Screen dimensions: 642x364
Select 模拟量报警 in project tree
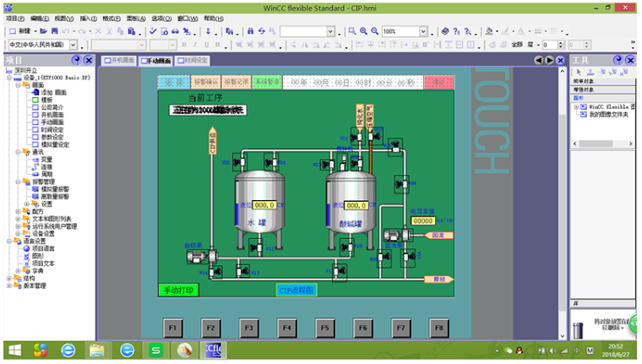[x=55, y=189]
